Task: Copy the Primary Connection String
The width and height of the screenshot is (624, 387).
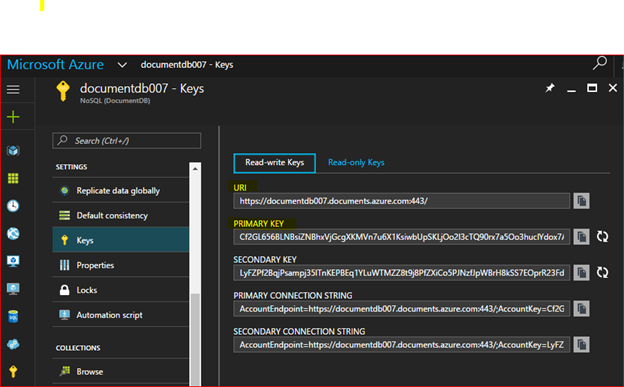Action: coord(581,308)
